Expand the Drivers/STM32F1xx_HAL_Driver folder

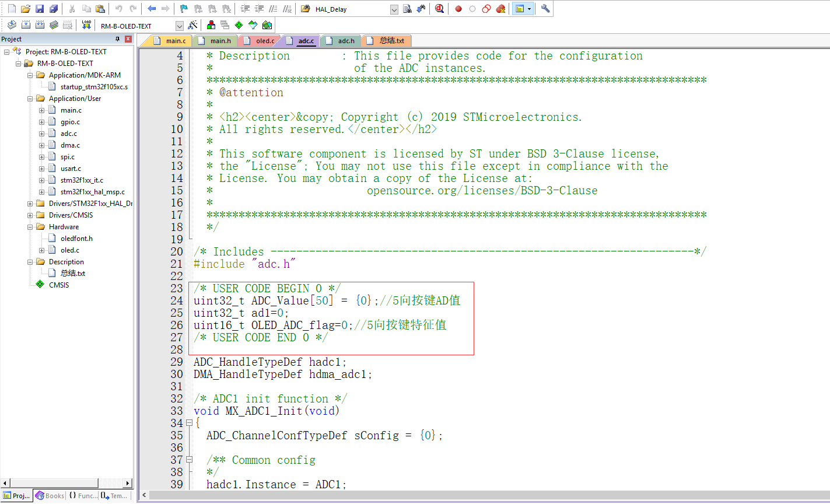(x=30, y=204)
